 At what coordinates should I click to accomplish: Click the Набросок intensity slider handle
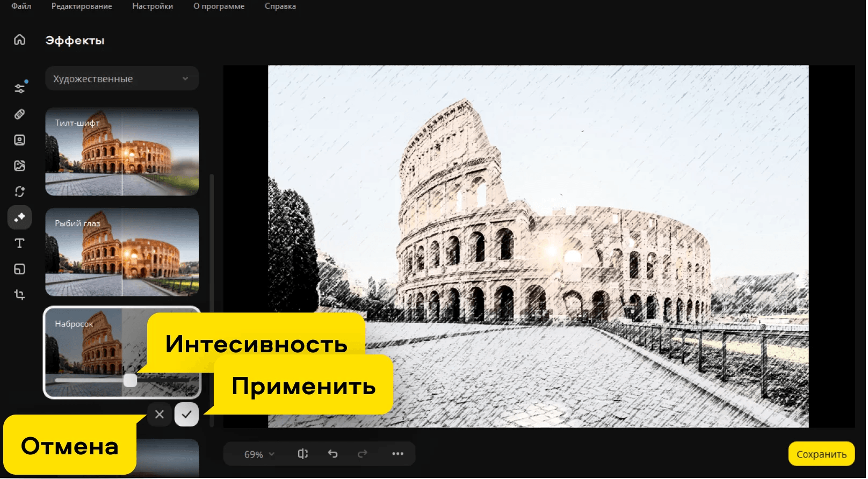[130, 380]
